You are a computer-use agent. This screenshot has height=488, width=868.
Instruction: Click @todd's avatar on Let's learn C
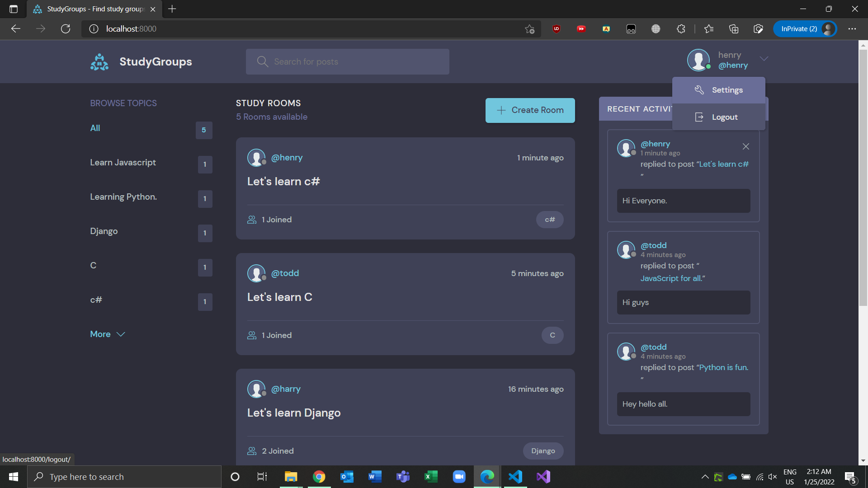coord(256,273)
